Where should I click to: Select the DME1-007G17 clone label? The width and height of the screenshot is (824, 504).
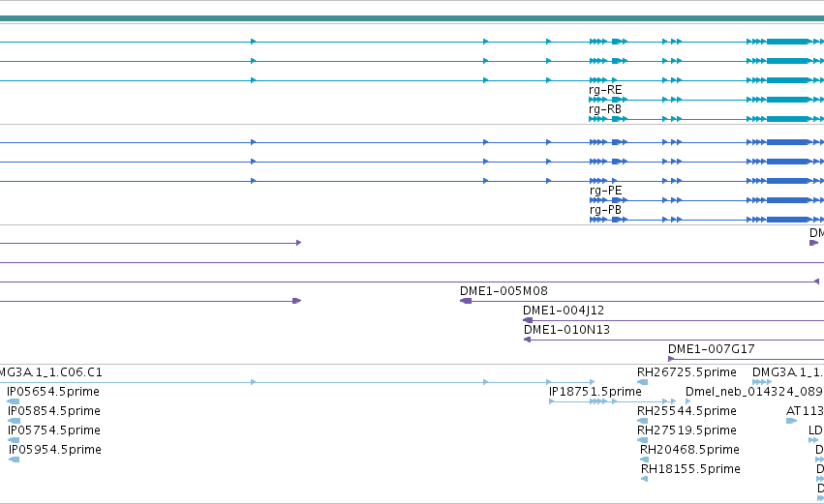tap(711, 349)
